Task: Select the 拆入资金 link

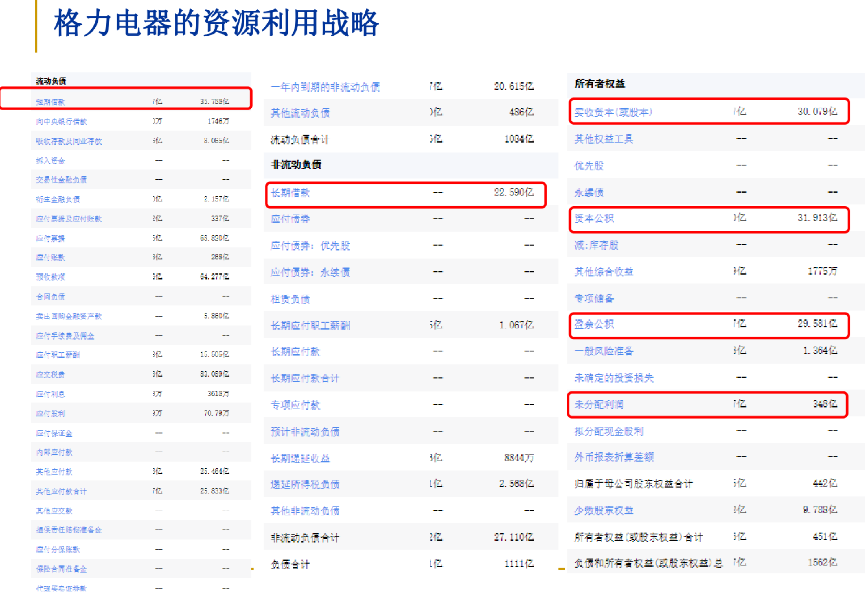Action: [x=51, y=161]
